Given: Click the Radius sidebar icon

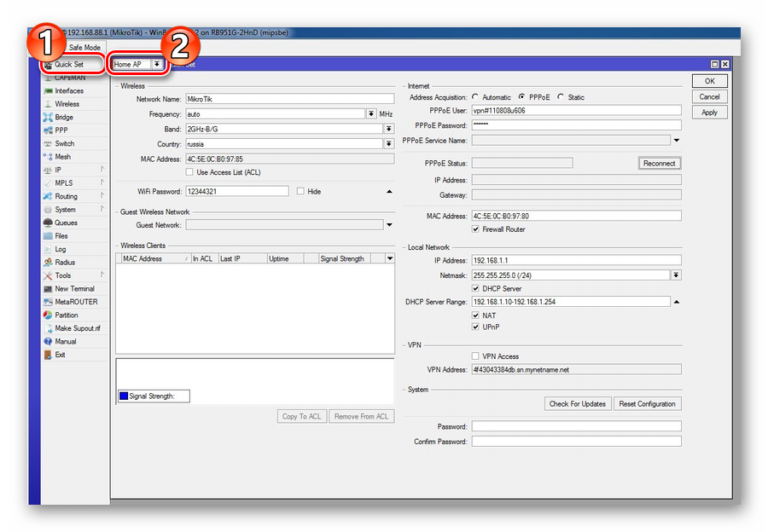Looking at the screenshot, I should click(48, 263).
